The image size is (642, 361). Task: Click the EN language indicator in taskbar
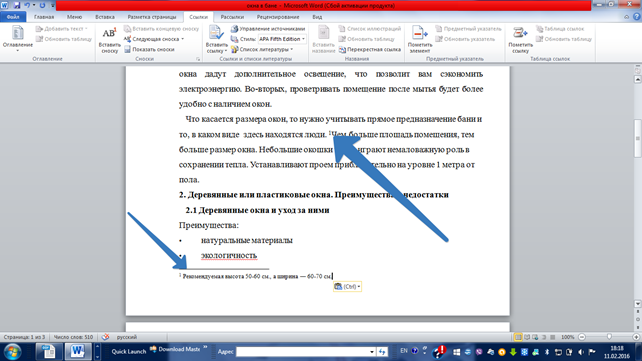(404, 351)
